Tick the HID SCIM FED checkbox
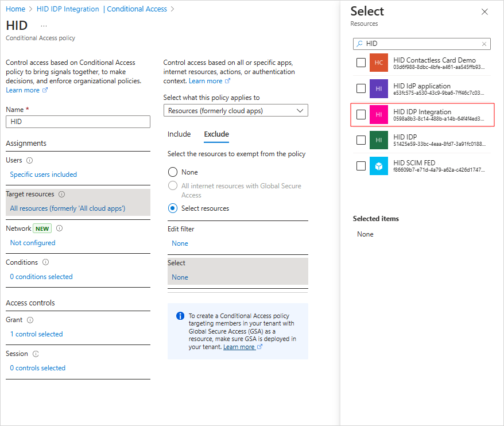Image resolution: width=504 pixels, height=426 pixels. click(361, 166)
